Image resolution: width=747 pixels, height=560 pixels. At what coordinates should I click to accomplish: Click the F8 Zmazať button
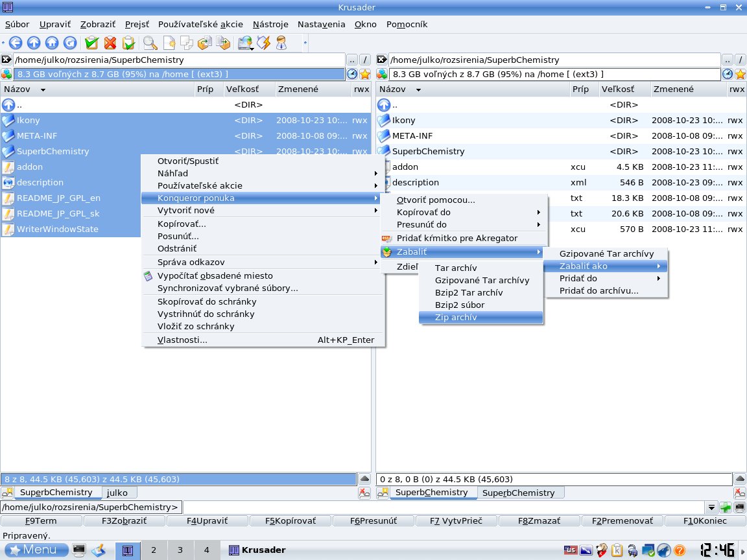coord(539,521)
